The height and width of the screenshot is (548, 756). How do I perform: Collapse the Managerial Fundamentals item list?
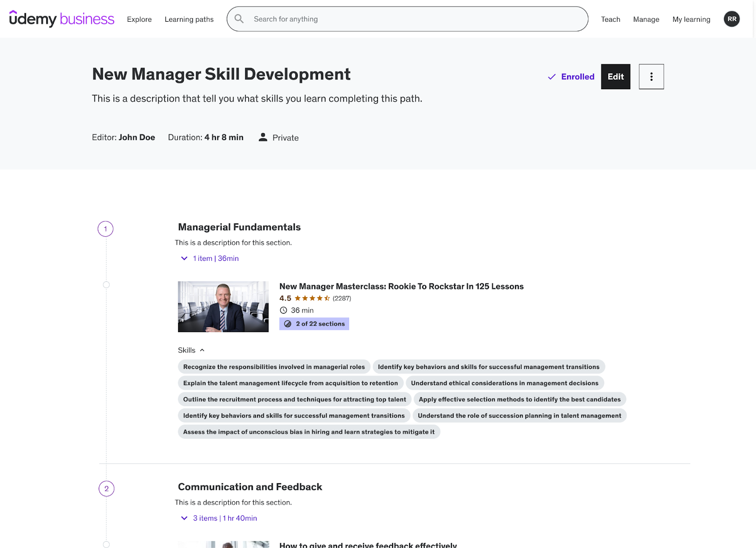pyautogui.click(x=184, y=258)
